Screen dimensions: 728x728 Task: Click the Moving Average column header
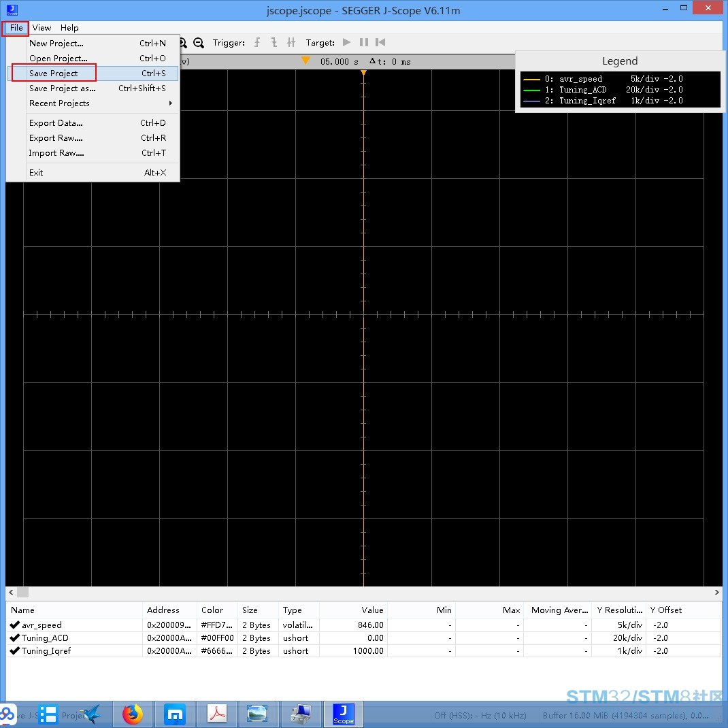point(558,610)
